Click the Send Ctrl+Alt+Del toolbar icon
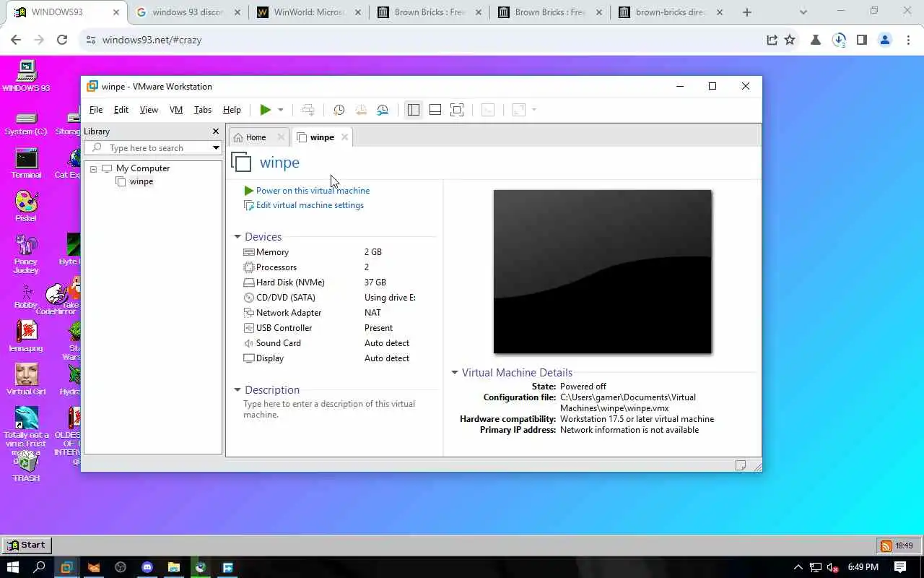Image resolution: width=924 pixels, height=578 pixels. [x=308, y=110]
